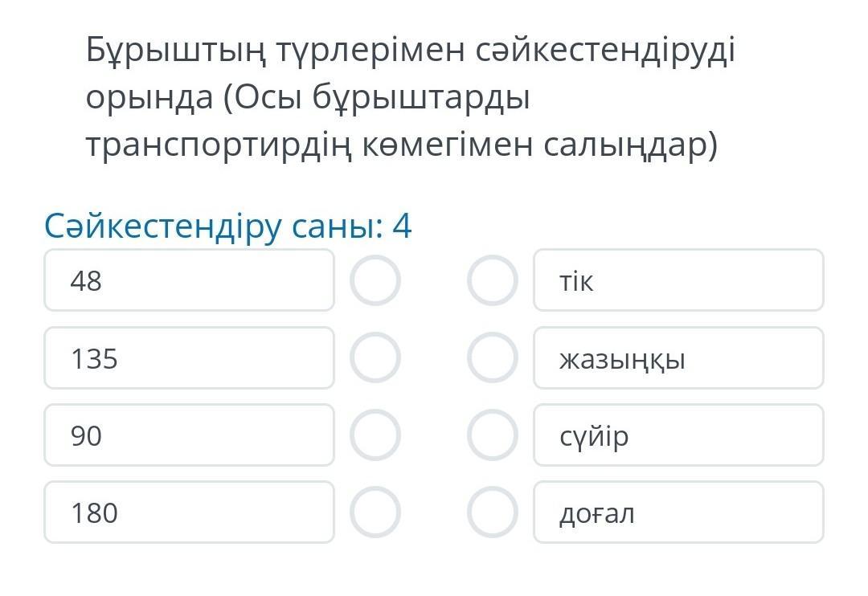868x596 pixels.
Task: Select the circle beside the сүйір option
Action: click(x=493, y=435)
